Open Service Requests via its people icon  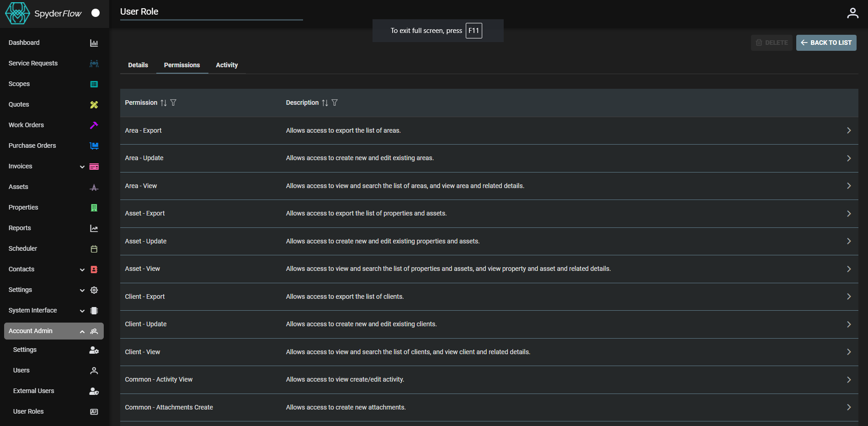click(x=94, y=64)
